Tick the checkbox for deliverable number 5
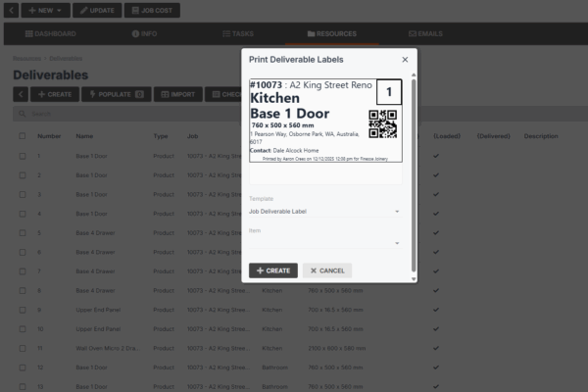588x392 pixels. (x=22, y=233)
